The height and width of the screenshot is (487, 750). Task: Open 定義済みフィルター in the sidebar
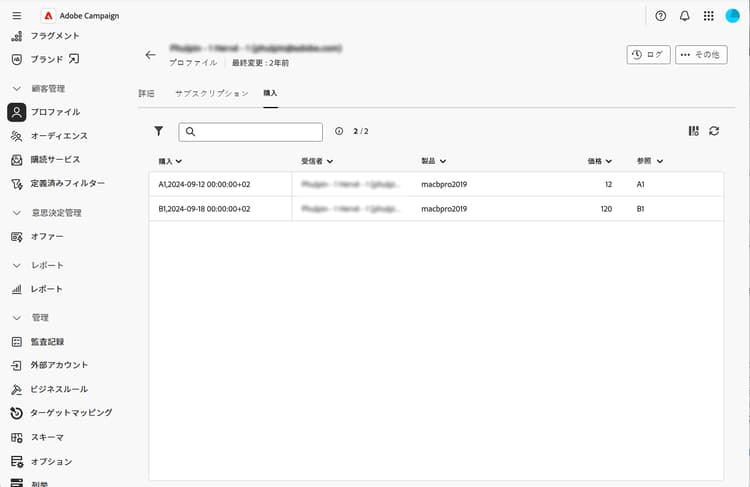pyautogui.click(x=67, y=183)
